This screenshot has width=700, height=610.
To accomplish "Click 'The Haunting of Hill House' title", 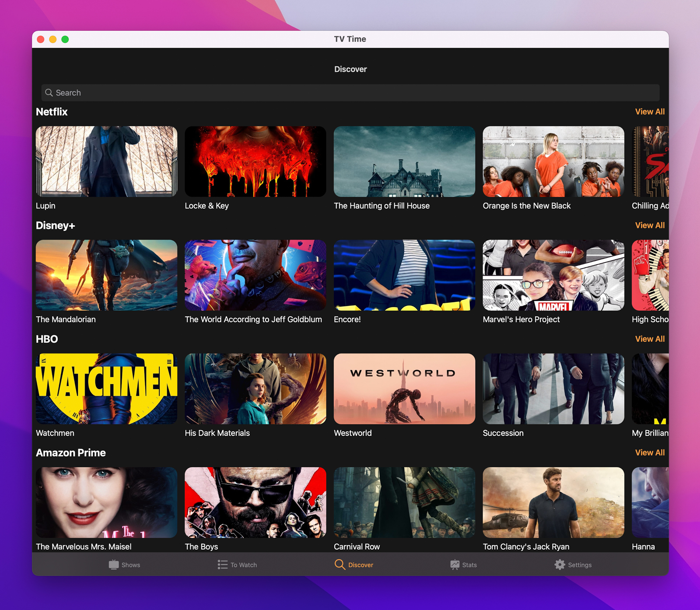I will tap(382, 206).
